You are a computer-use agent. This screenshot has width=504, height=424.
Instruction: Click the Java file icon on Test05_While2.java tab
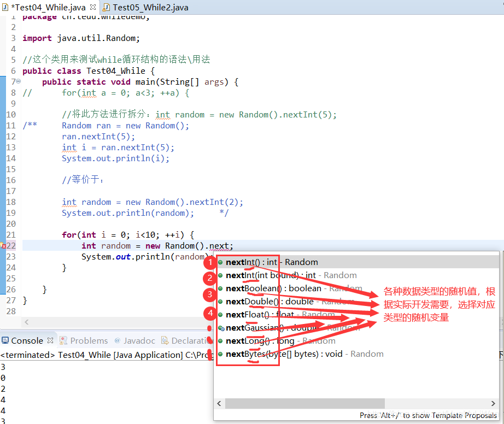point(106,8)
